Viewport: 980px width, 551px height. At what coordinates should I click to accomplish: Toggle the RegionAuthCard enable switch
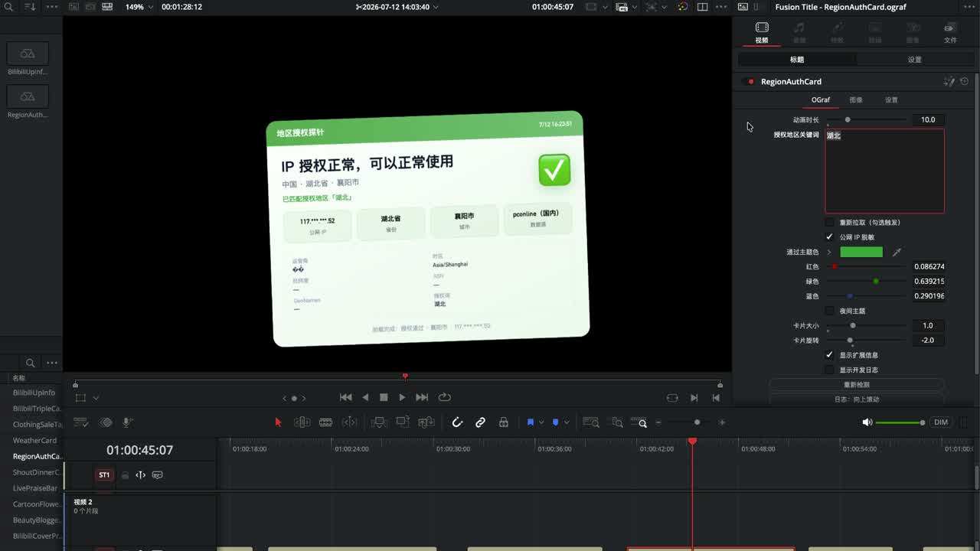pyautogui.click(x=748, y=82)
